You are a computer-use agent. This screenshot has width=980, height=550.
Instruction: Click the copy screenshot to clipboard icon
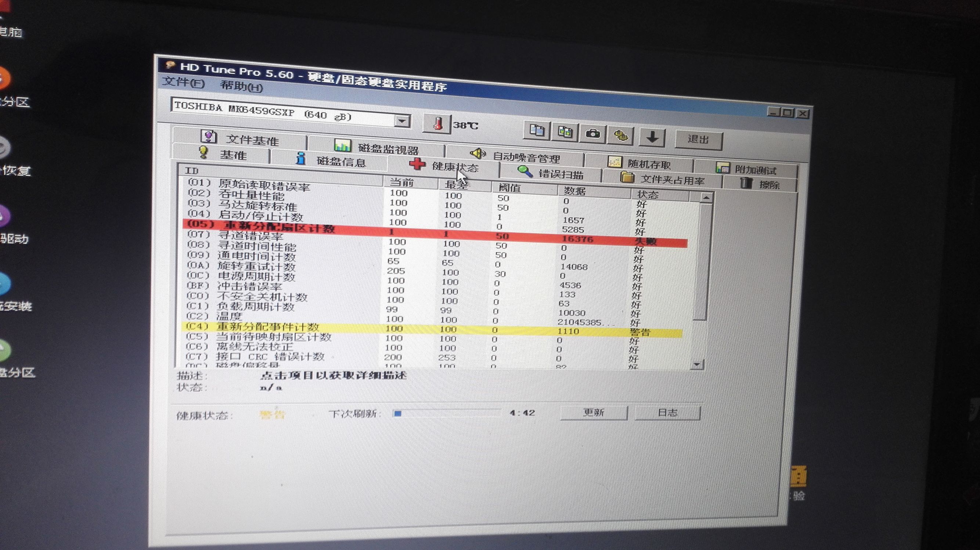coord(565,132)
